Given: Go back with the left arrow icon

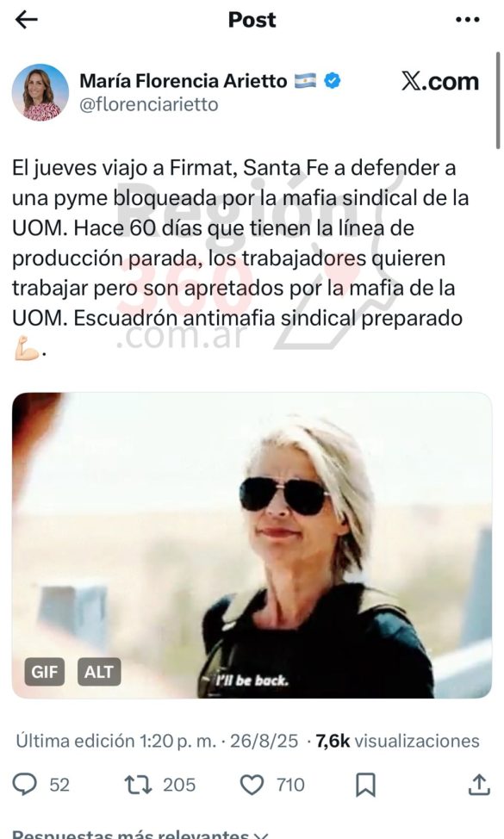Looking at the screenshot, I should coord(26,20).
